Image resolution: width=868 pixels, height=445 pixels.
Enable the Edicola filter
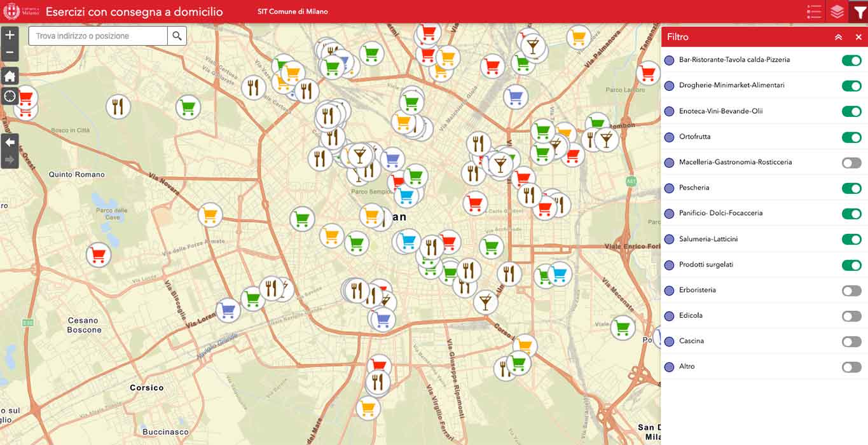(x=851, y=316)
